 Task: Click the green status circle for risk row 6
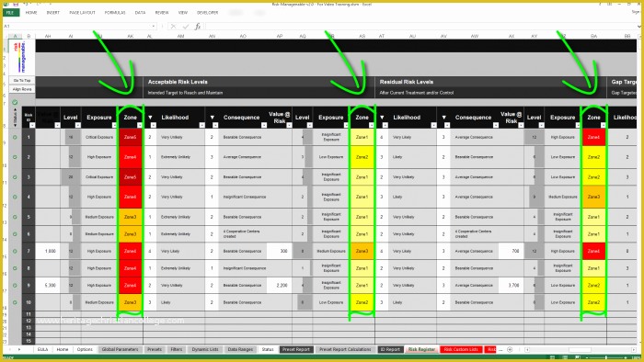(x=15, y=234)
